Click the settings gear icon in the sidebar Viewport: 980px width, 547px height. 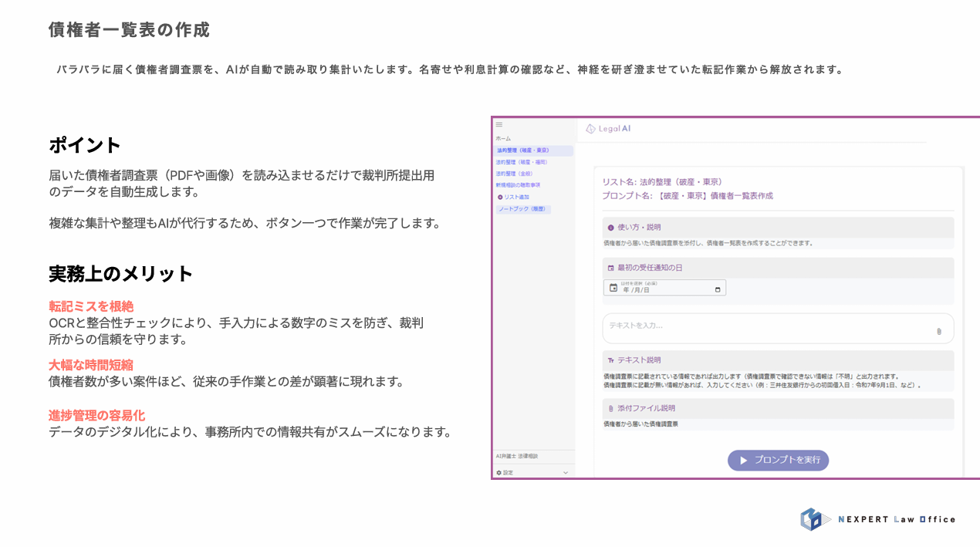[x=500, y=471]
